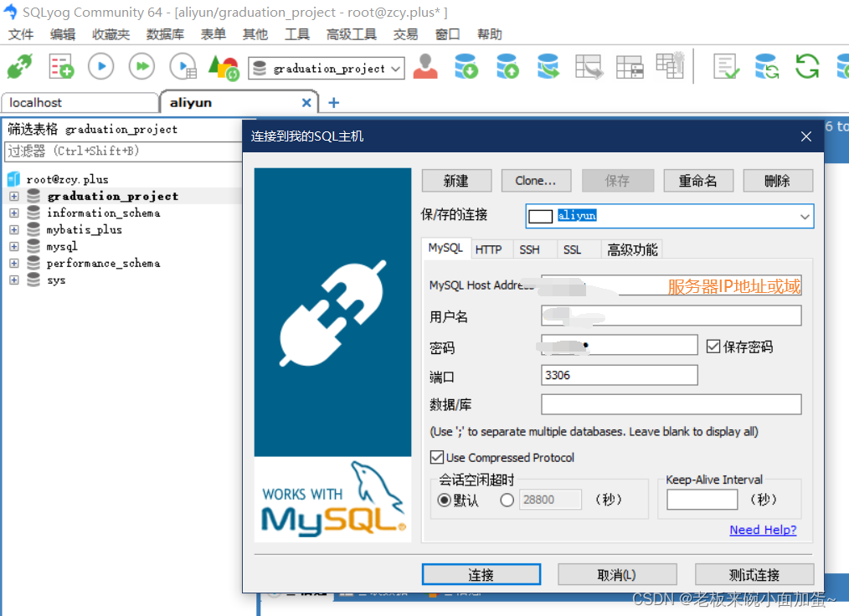The width and height of the screenshot is (849, 616).
Task: Click the 连接 button
Action: point(481,574)
